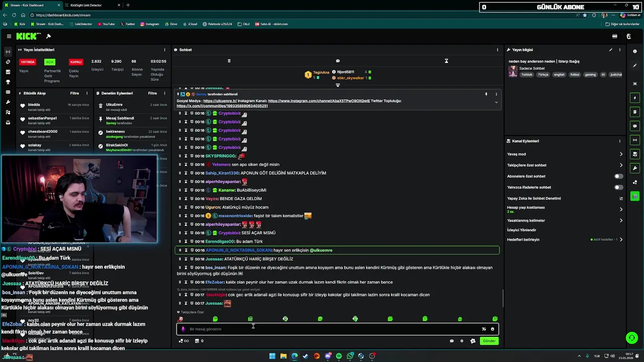This screenshot has width=644, height=362.
Task: Open the Windows Start menu
Action: (x=272, y=356)
